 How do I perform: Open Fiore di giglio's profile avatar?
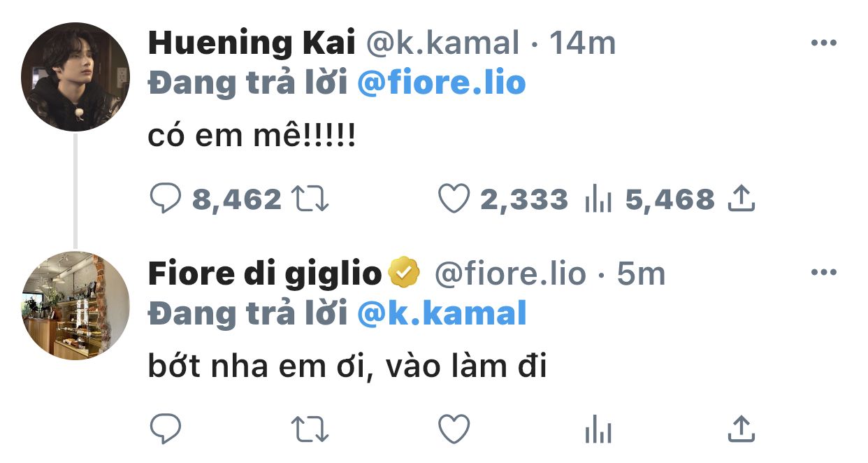click(75, 306)
